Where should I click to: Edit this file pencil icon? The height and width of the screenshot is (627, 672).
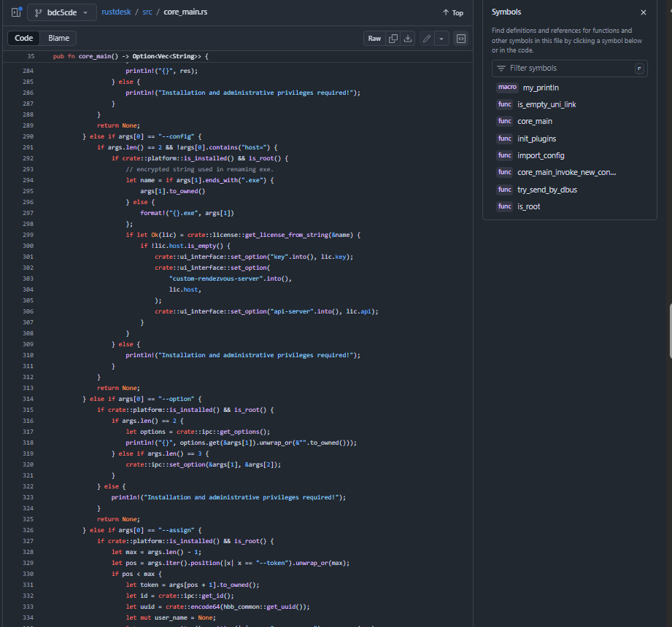(x=426, y=39)
